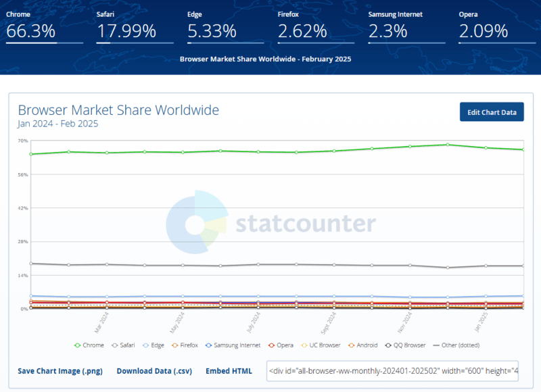Click the QQ Browser legend marker
541x392 pixels.
tap(389, 345)
